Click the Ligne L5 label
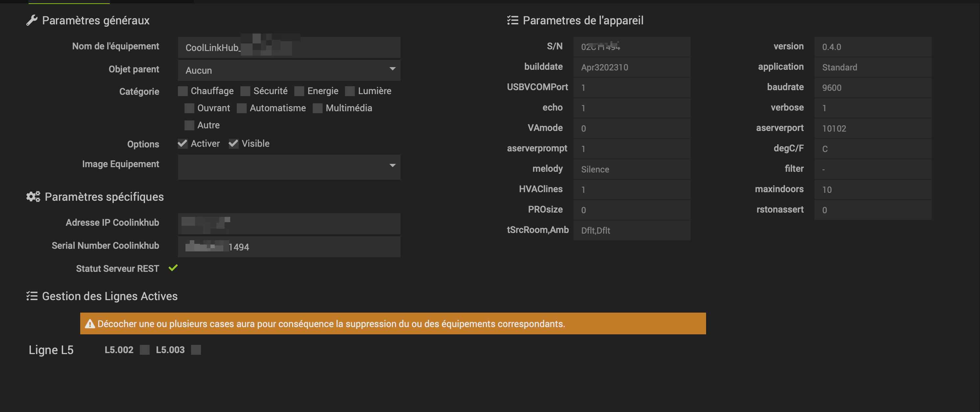This screenshot has height=412, width=980. click(x=51, y=350)
